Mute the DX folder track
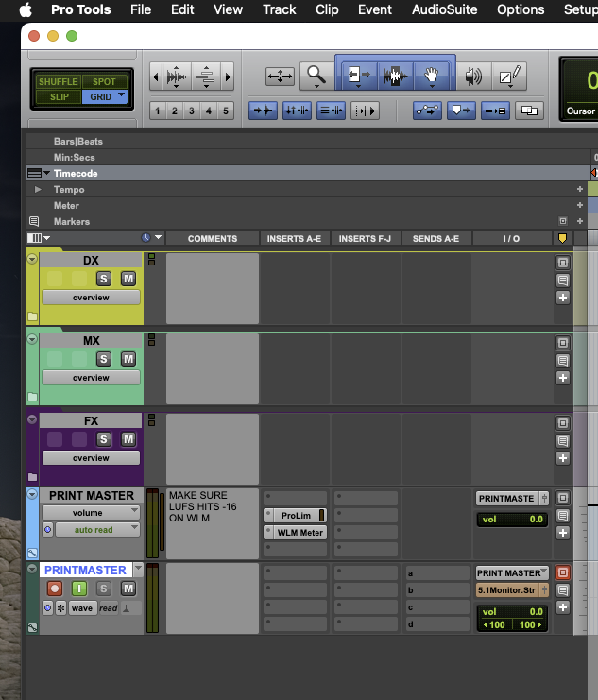The height and width of the screenshot is (700, 598). point(128,279)
